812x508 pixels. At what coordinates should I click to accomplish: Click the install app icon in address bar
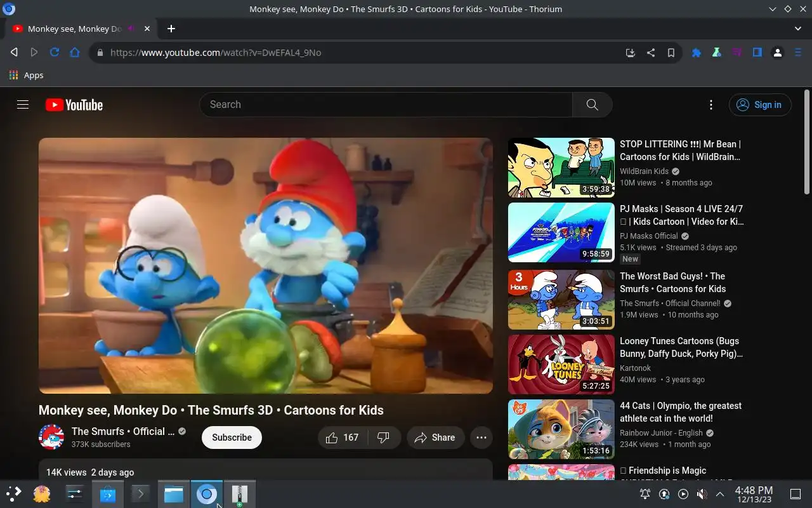[x=631, y=53]
